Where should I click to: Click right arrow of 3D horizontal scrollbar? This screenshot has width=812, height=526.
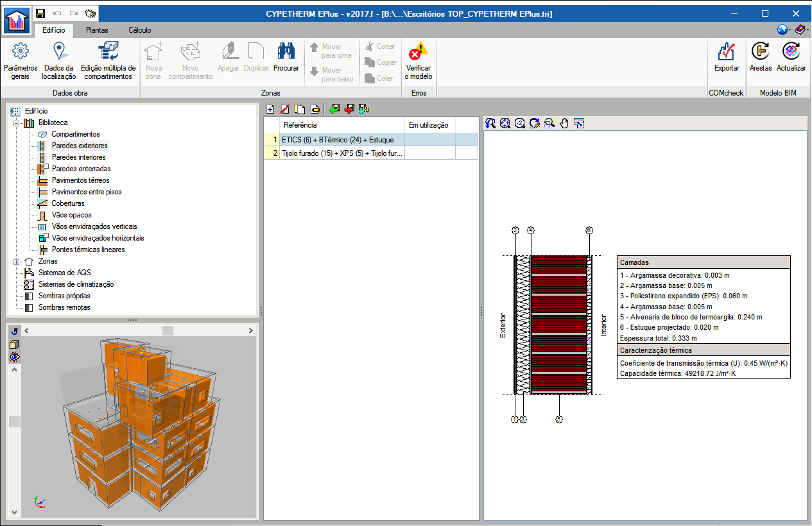(x=251, y=330)
